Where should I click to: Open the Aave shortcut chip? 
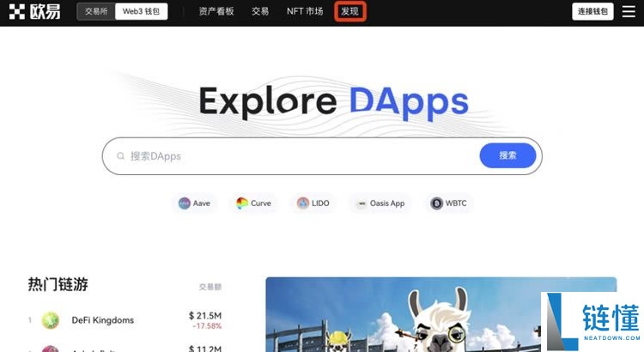(x=194, y=203)
